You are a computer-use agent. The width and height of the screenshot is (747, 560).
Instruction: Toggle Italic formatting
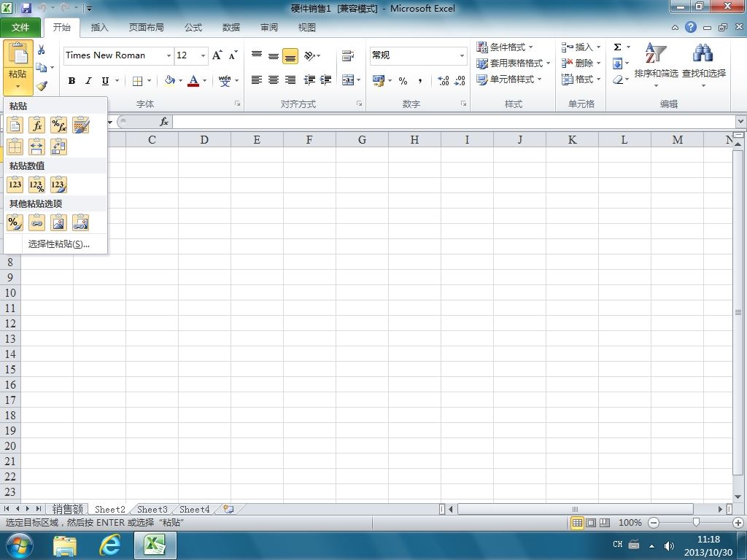88,80
